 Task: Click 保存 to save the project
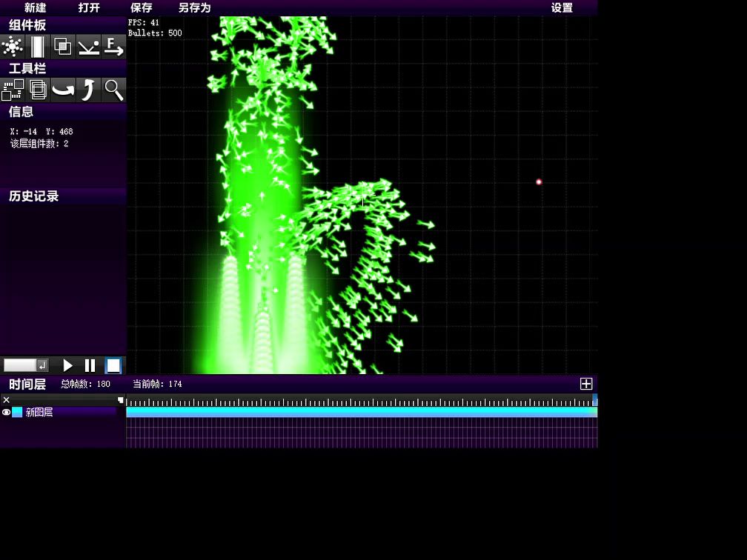pyautogui.click(x=141, y=7)
